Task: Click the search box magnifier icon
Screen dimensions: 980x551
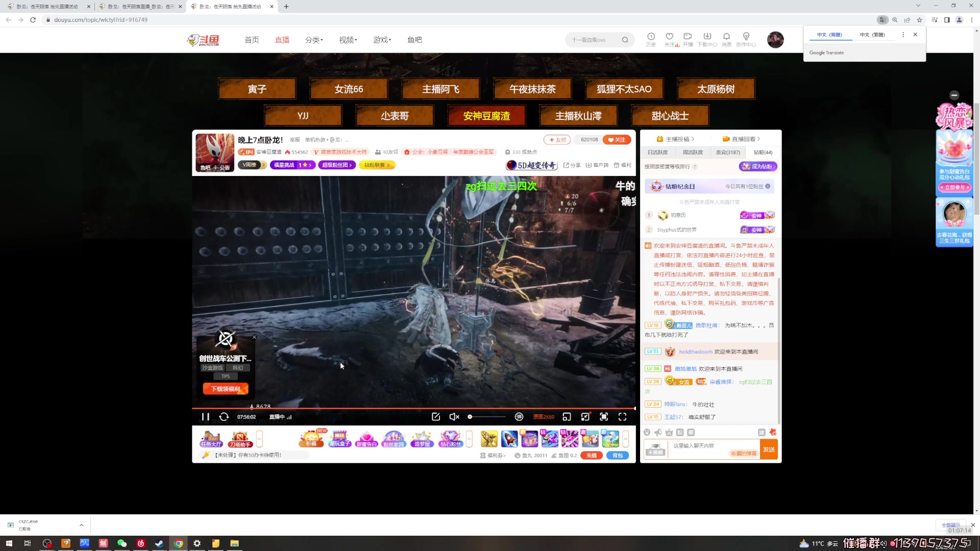Action: pyautogui.click(x=625, y=40)
